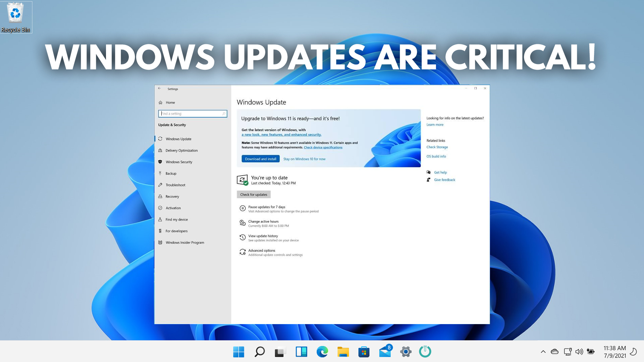This screenshot has width=644, height=362.
Task: Open Change active hours option
Action: (263, 222)
